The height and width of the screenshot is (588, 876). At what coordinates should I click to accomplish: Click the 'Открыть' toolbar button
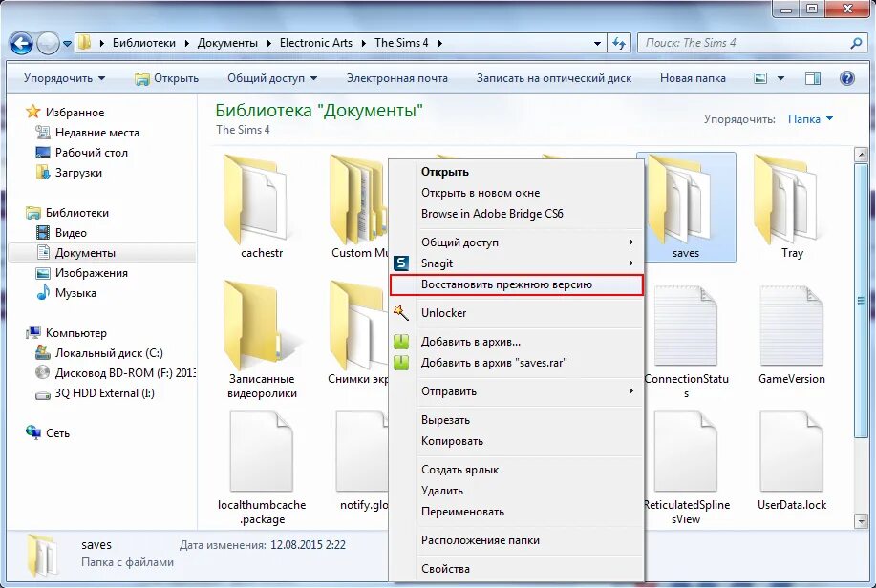[166, 78]
